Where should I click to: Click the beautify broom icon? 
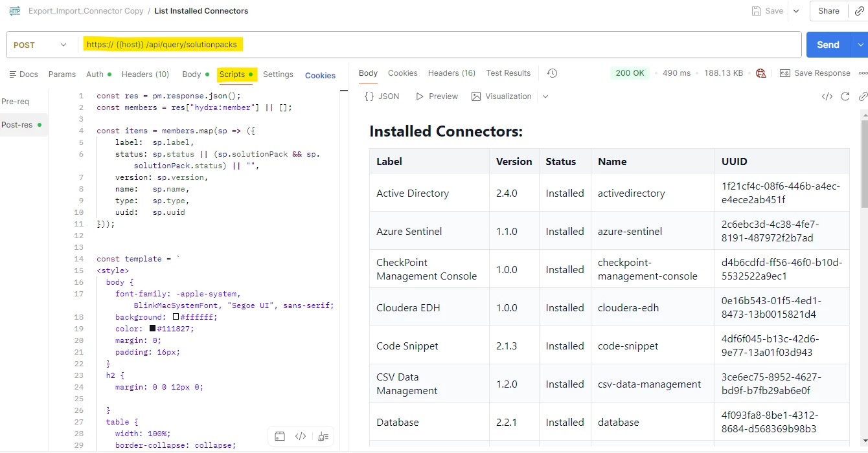(323, 436)
